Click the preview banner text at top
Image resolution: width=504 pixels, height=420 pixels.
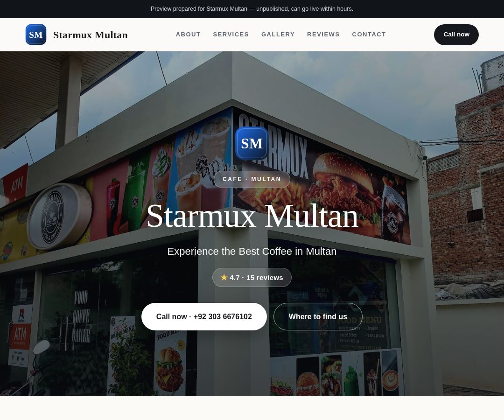point(252,9)
